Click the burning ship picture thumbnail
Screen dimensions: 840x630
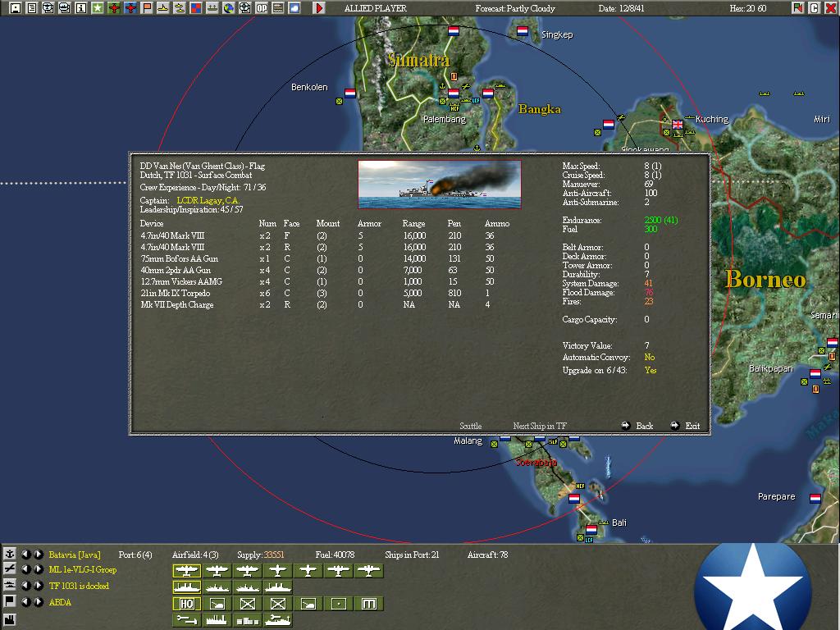[x=440, y=185]
